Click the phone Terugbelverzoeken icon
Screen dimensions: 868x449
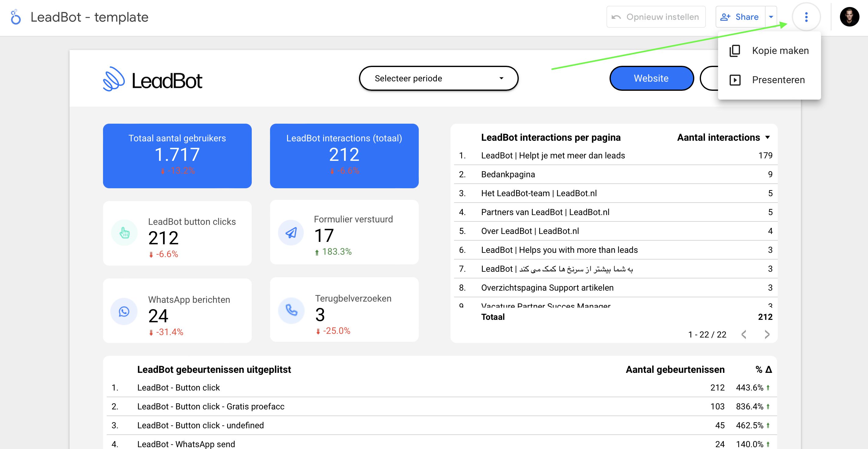coord(291,310)
